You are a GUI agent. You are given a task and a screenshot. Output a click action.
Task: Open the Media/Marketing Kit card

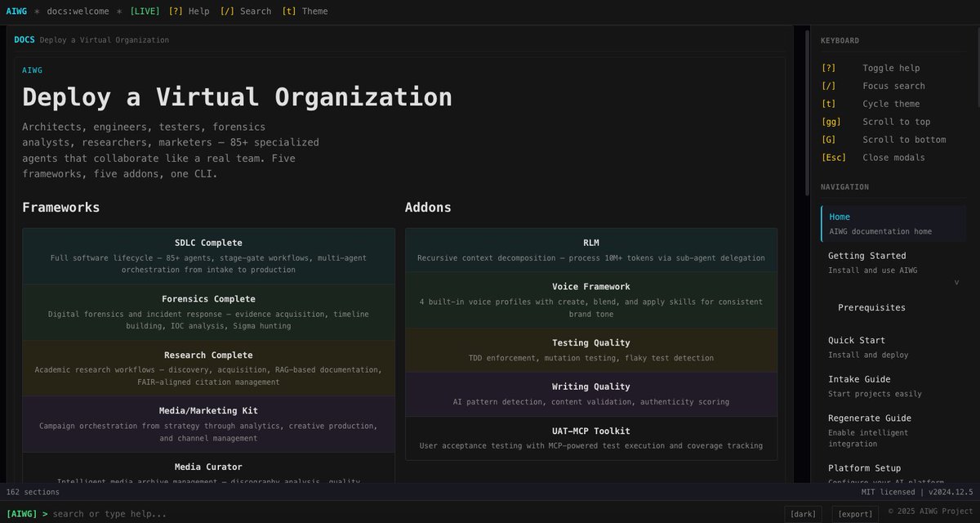coord(208,424)
